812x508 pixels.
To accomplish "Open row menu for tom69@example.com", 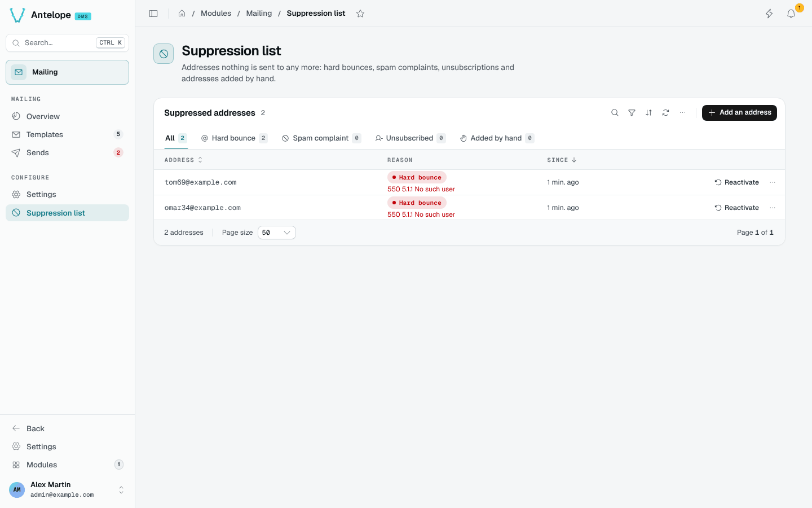I will pyautogui.click(x=773, y=182).
